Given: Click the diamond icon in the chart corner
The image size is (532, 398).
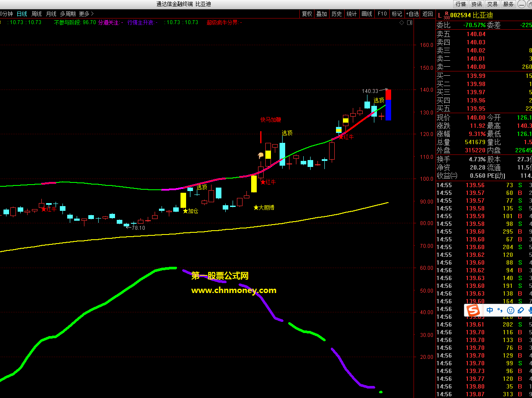Looking at the screenshot, I should click(401, 22).
